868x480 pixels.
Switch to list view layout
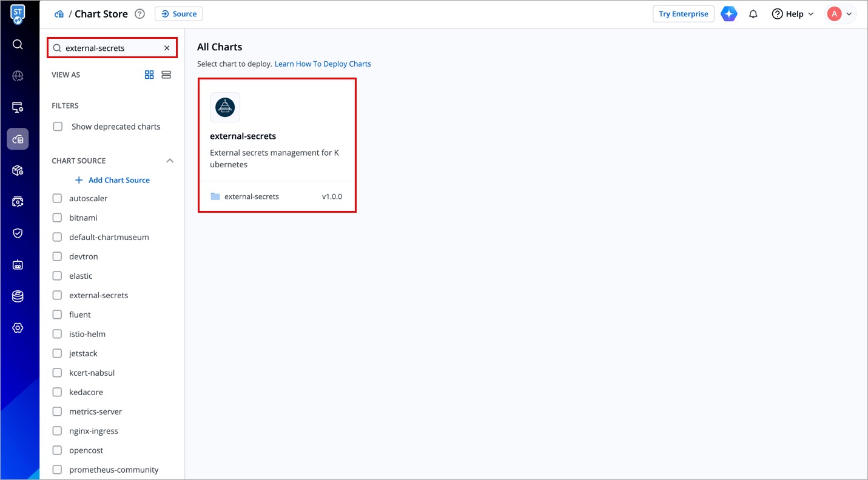click(166, 75)
